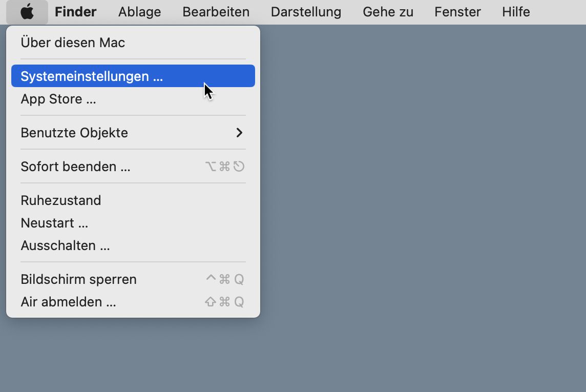This screenshot has width=586, height=392.
Task: Open the Fenster menu
Action: [457, 12]
